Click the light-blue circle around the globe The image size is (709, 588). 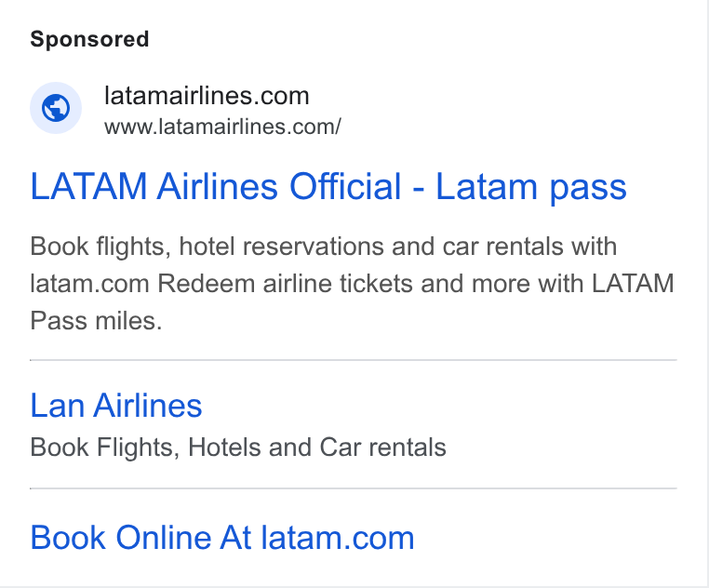(56, 108)
